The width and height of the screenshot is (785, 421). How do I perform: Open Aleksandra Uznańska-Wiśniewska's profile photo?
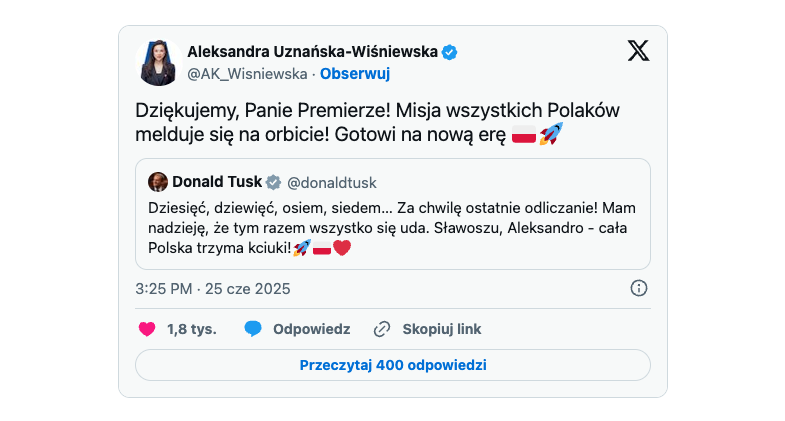pos(158,63)
